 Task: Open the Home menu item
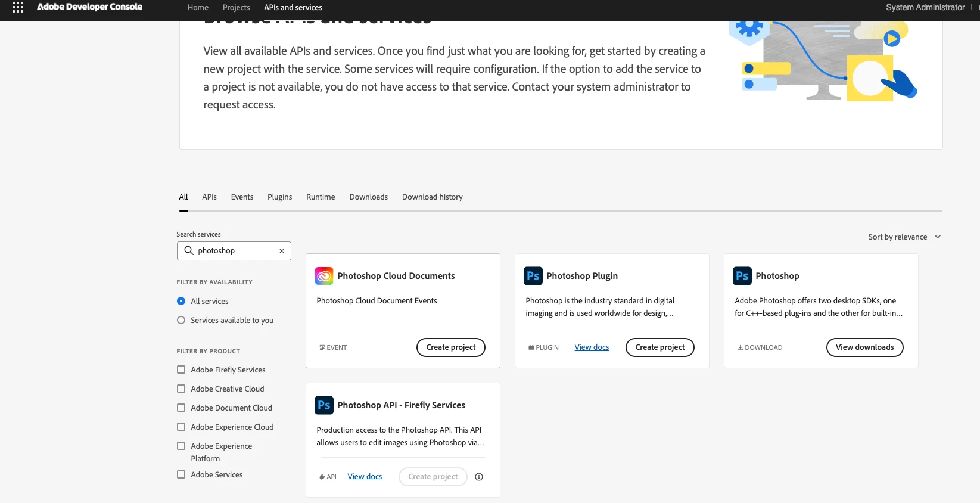tap(198, 7)
